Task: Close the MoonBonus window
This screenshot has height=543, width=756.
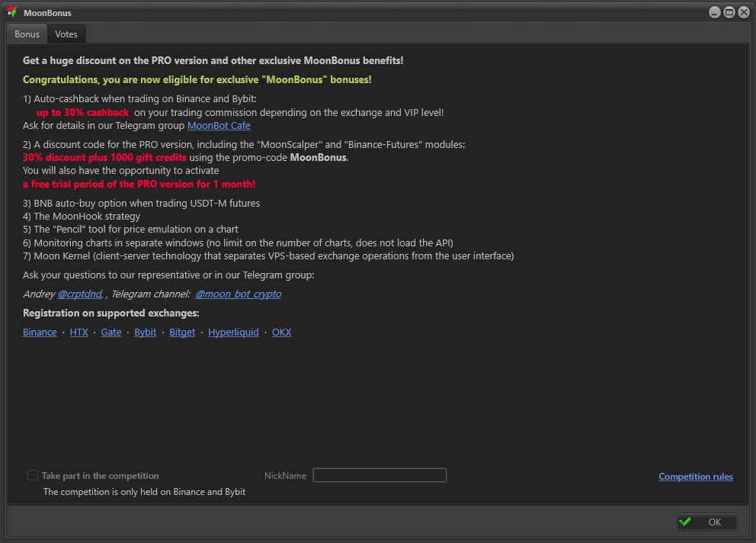Action: click(744, 12)
